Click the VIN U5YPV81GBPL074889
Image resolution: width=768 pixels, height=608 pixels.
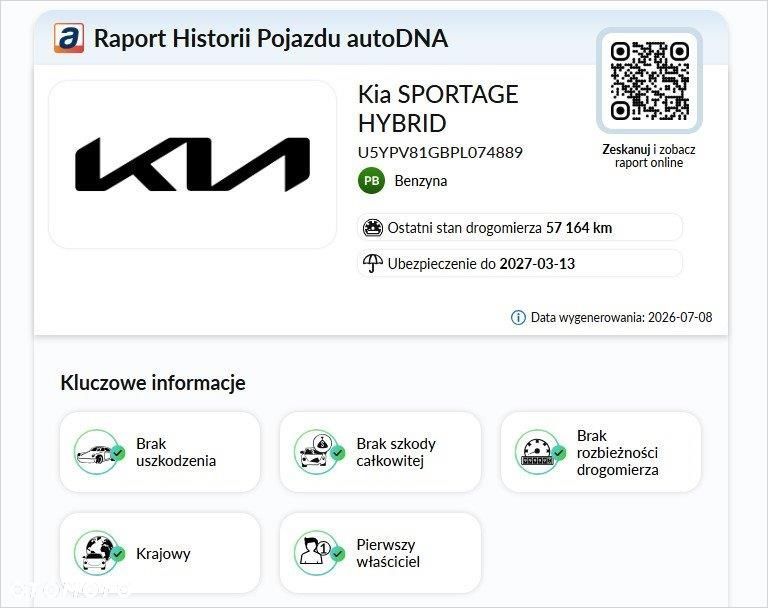[x=440, y=152]
